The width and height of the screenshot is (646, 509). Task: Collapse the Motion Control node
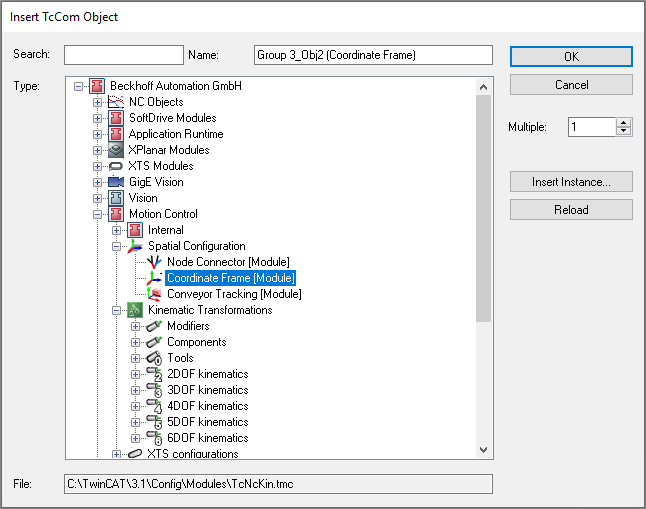point(97,214)
